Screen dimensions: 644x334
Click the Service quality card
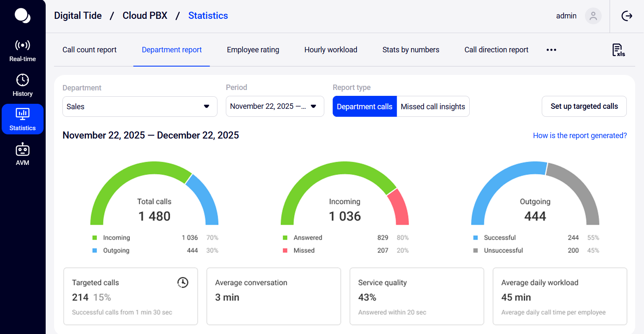[x=416, y=296]
